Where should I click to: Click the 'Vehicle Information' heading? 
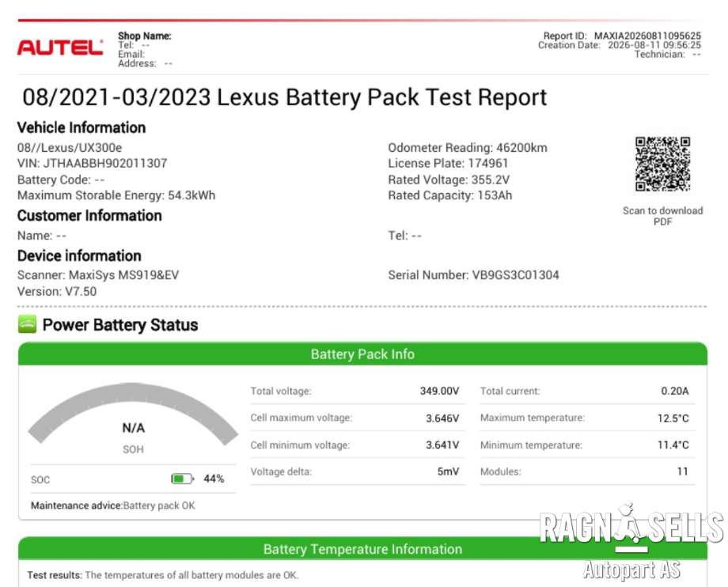point(82,127)
